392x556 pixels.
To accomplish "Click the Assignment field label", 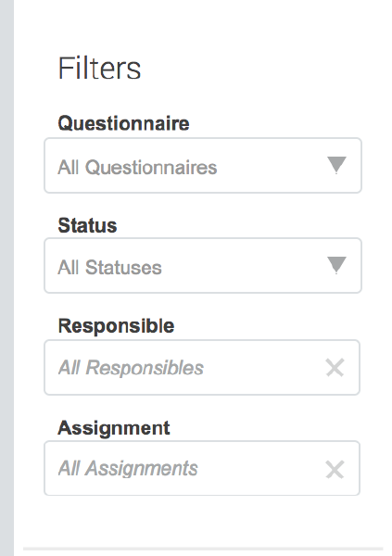I will (113, 428).
